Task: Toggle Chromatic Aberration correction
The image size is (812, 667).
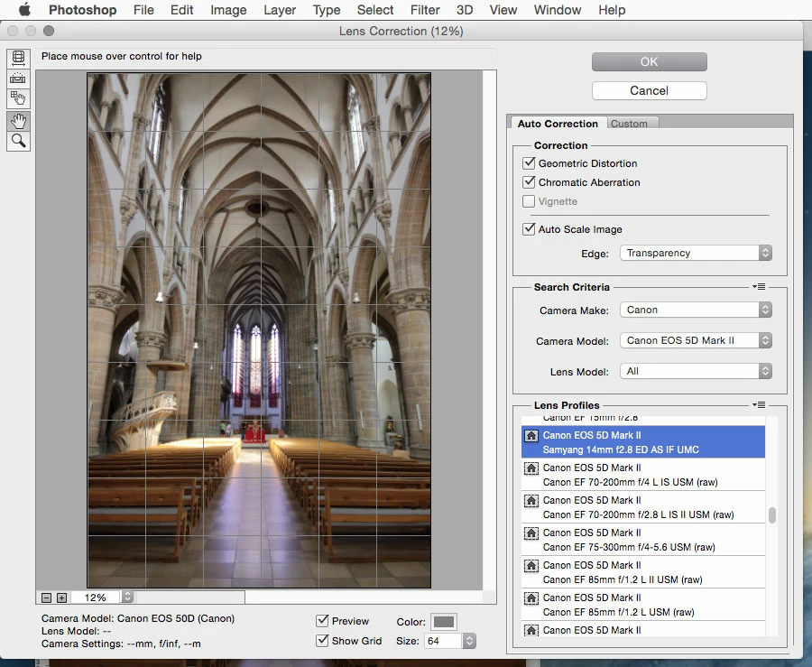Action: coord(529,182)
